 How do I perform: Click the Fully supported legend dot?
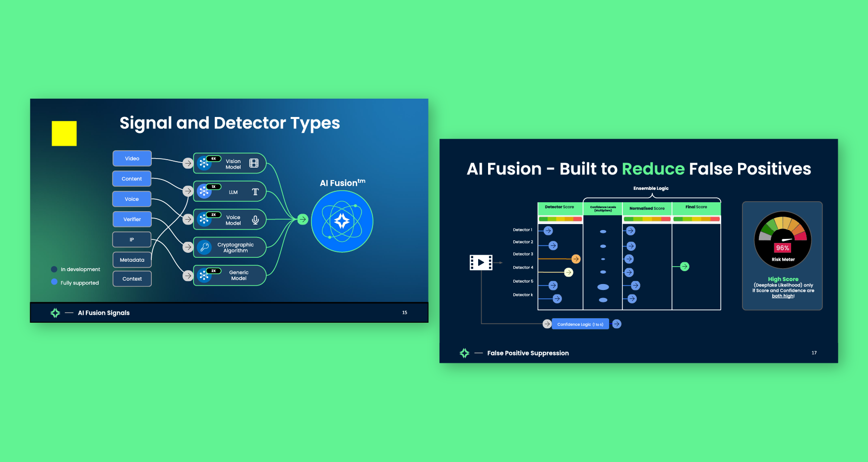tap(54, 282)
